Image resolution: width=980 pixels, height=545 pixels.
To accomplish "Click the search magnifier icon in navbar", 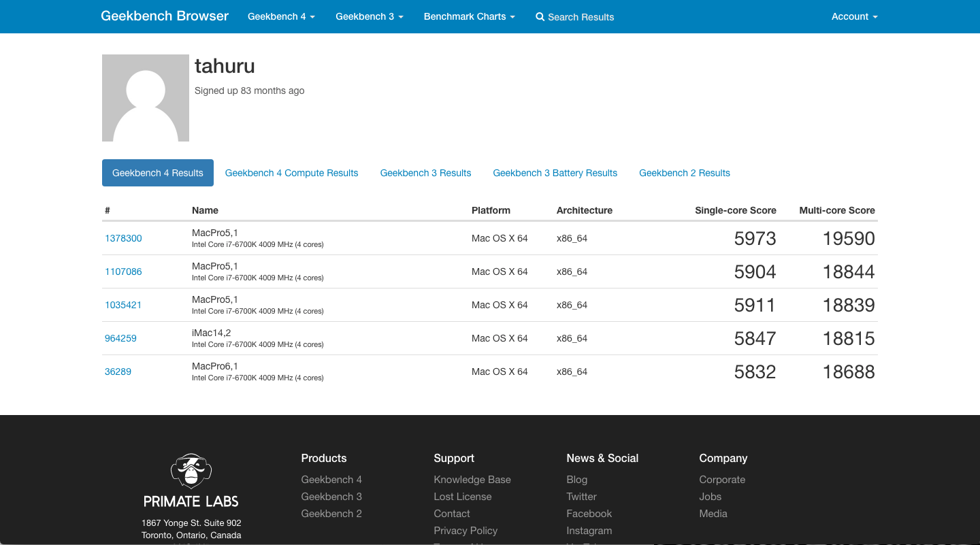I will (540, 17).
